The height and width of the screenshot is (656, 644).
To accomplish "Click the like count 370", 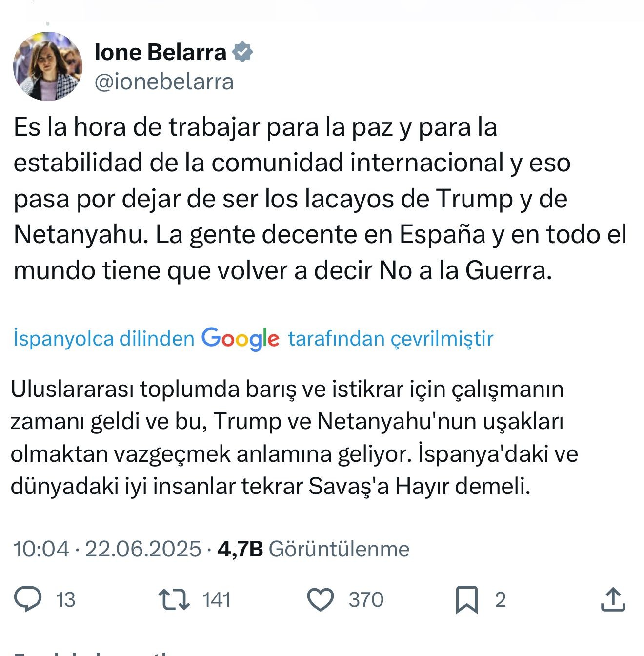I will pyautogui.click(x=366, y=600).
